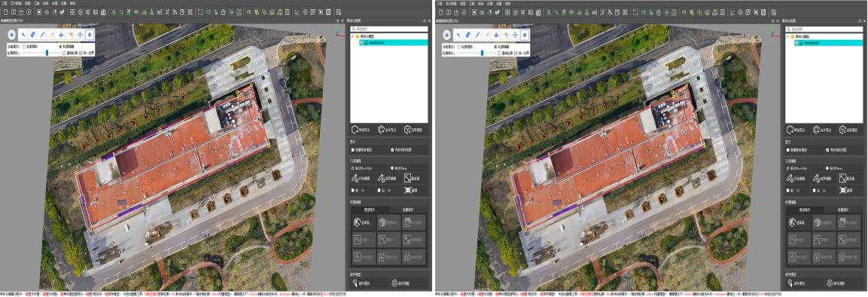Toggle the checked checkbox beside the slider in left window
Screen dimensions: 868x297
pos(81,54)
